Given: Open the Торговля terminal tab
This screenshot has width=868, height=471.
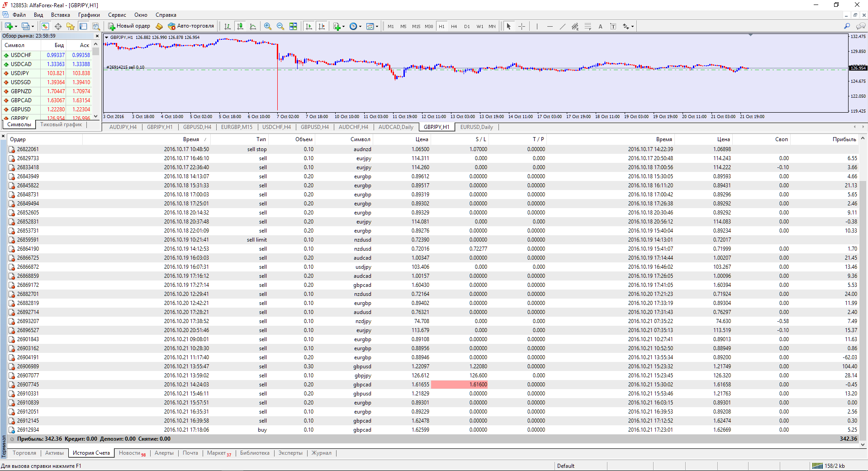Looking at the screenshot, I should click(x=24, y=453).
